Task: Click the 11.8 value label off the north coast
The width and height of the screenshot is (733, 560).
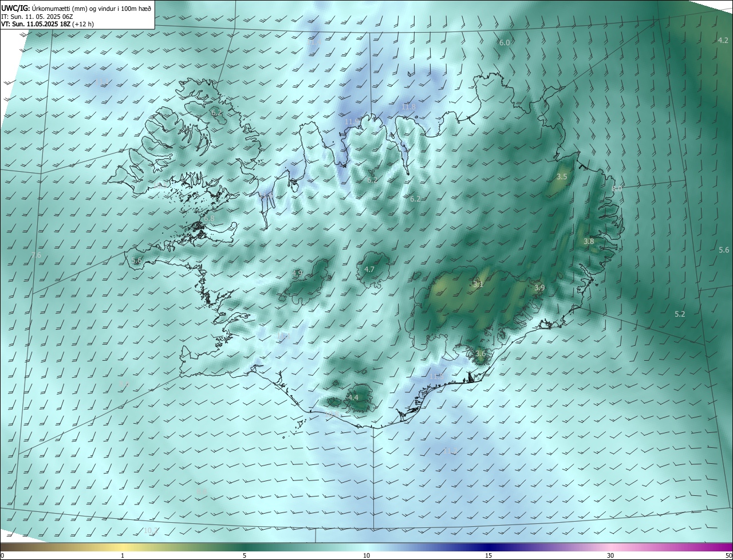Action: [408, 107]
